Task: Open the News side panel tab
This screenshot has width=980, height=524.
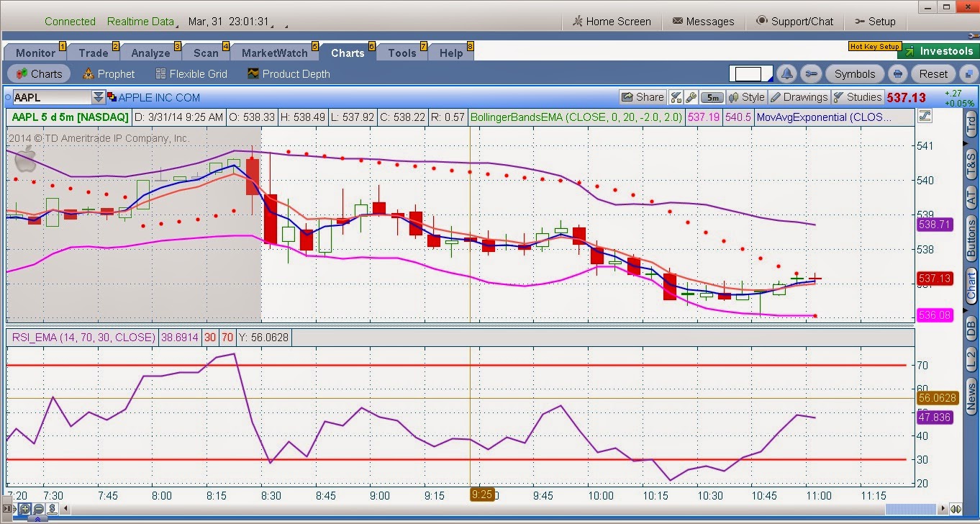Action: pos(971,397)
